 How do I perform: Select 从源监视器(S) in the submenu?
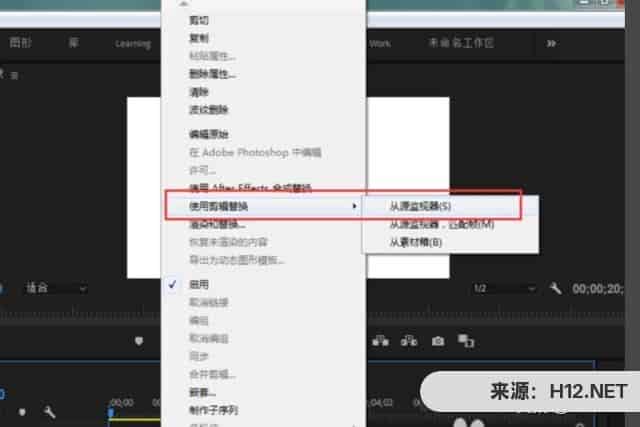click(420, 206)
